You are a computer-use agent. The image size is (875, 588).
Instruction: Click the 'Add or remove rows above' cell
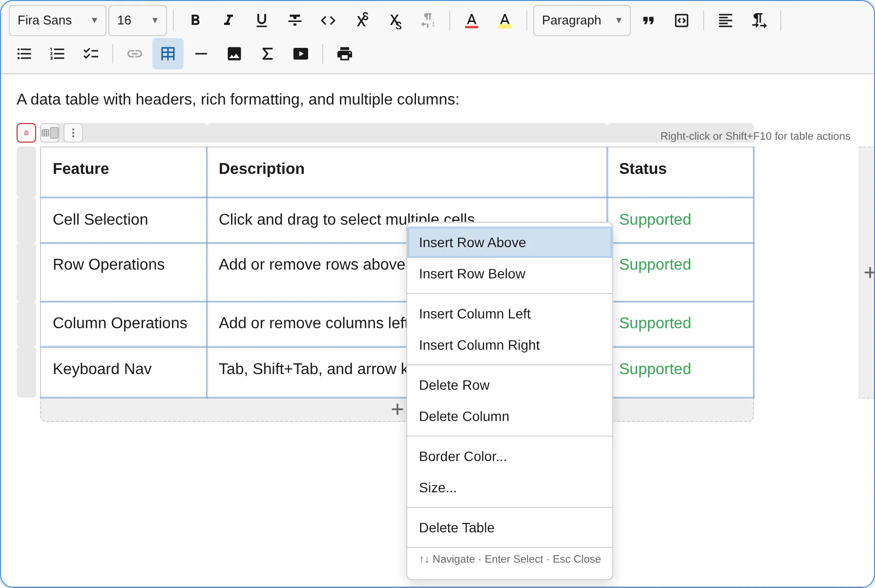point(307,273)
